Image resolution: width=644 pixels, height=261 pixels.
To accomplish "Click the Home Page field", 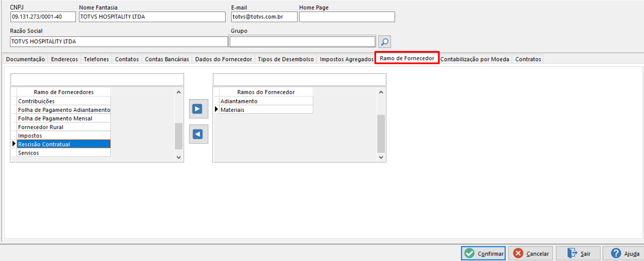I will coord(347,17).
